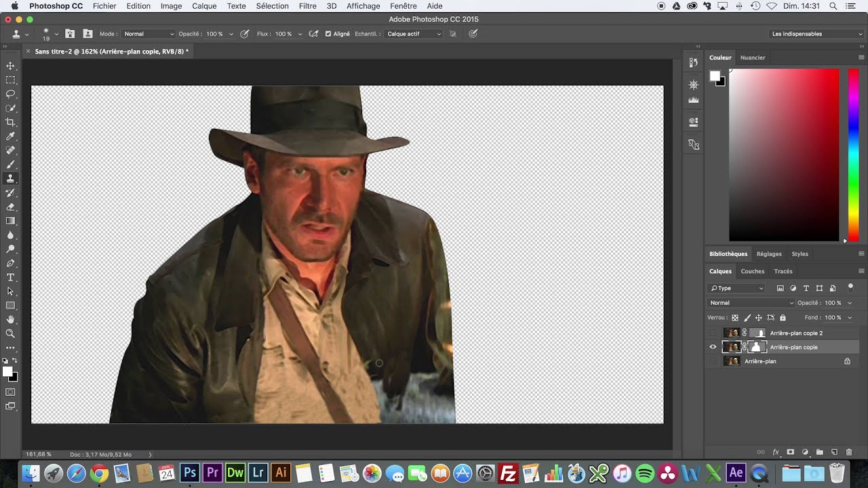
Task: Select the Arrière-plan copie layer mask thumbnail
Action: [757, 347]
